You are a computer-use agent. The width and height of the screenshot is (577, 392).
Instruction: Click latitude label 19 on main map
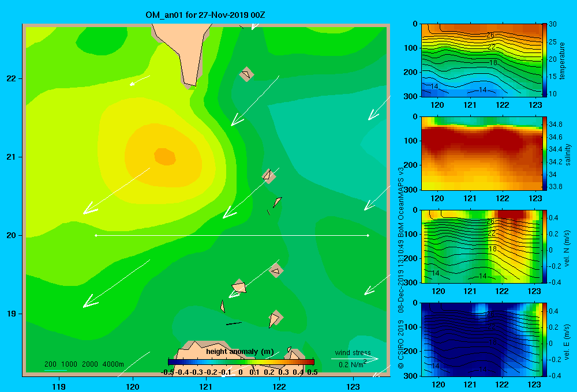point(12,314)
